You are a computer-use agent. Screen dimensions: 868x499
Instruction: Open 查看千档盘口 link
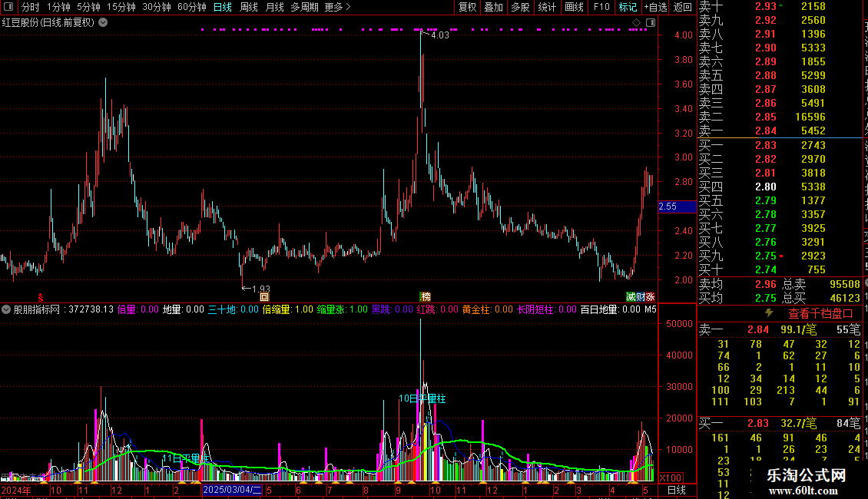pyautogui.click(x=820, y=314)
